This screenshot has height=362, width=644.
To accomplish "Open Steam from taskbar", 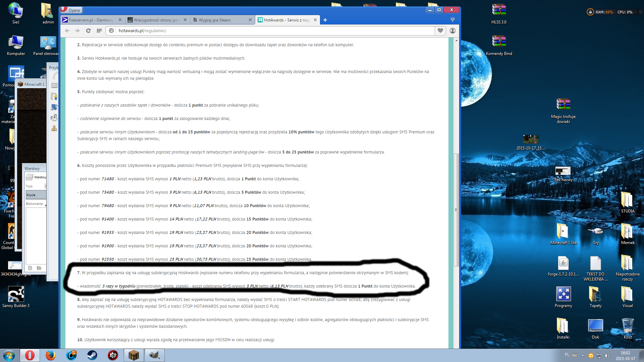I will [x=92, y=355].
